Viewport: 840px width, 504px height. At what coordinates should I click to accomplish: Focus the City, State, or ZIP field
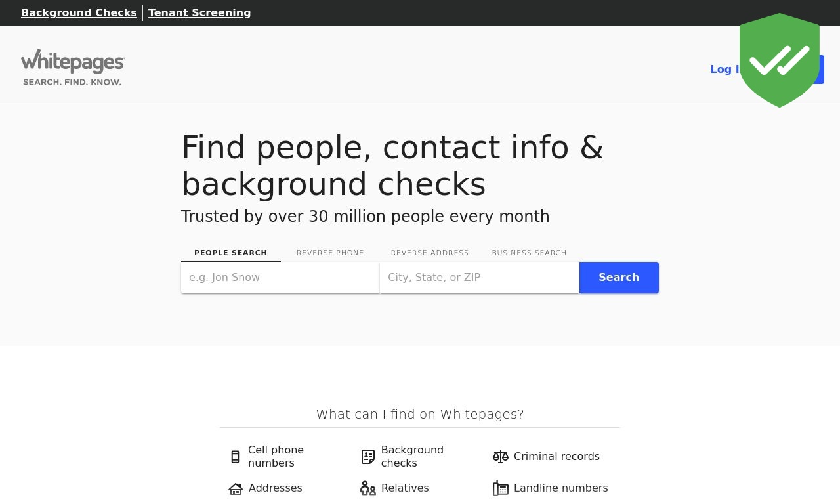click(480, 278)
